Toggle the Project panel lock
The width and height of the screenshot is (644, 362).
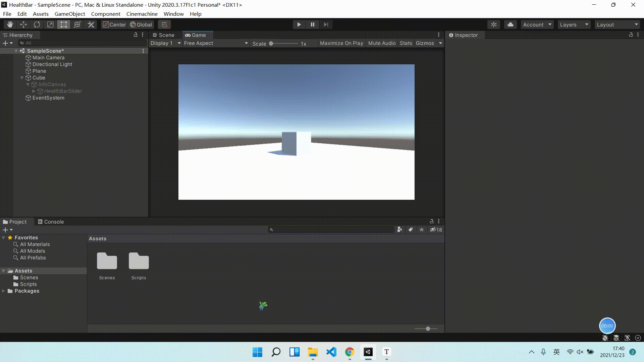click(432, 222)
